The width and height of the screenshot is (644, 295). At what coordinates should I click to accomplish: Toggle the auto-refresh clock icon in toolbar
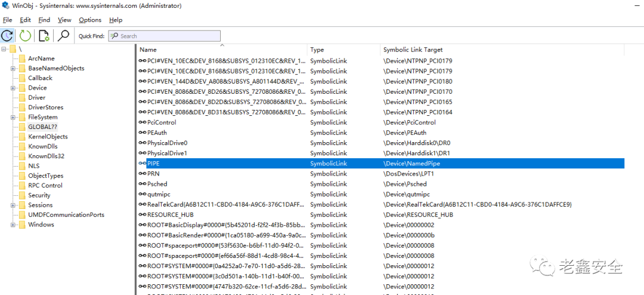(7, 36)
